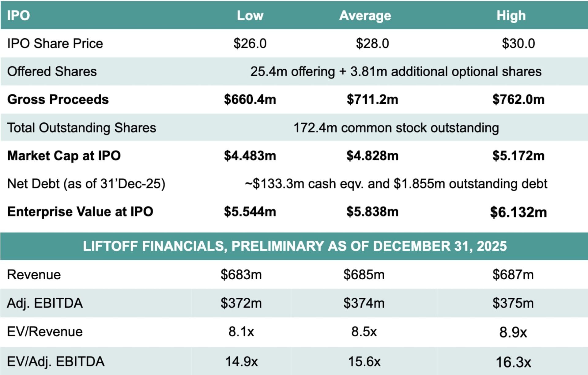Viewport: 588px width, 375px height.
Task: Select the 172.4m common stock outstanding text
Action: click(396, 128)
